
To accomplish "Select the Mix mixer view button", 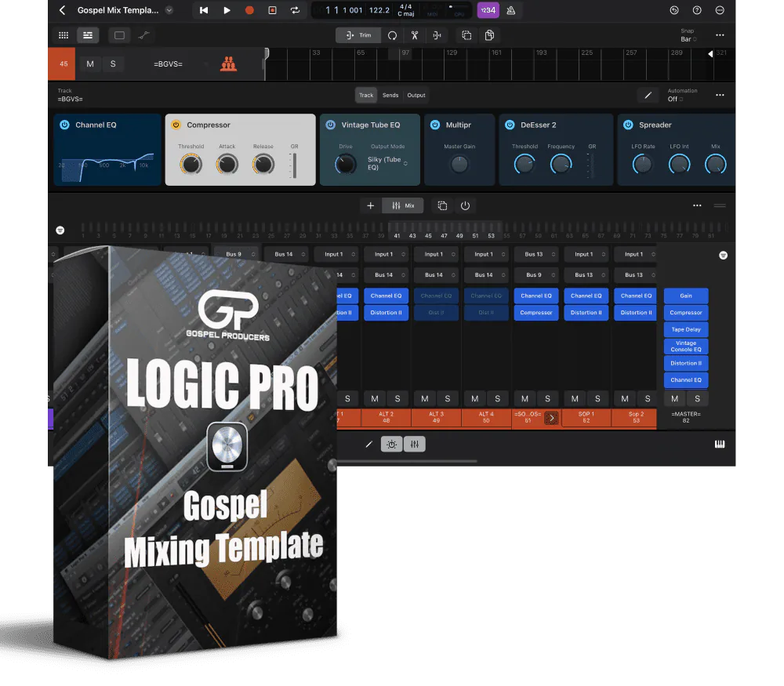I will pyautogui.click(x=403, y=205).
